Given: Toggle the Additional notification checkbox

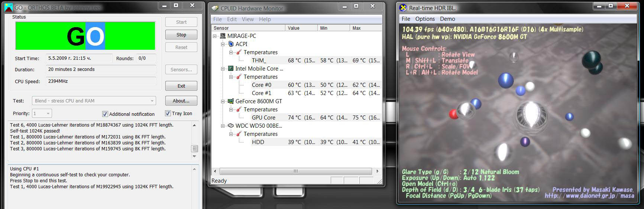Looking at the screenshot, I should coord(105,114).
